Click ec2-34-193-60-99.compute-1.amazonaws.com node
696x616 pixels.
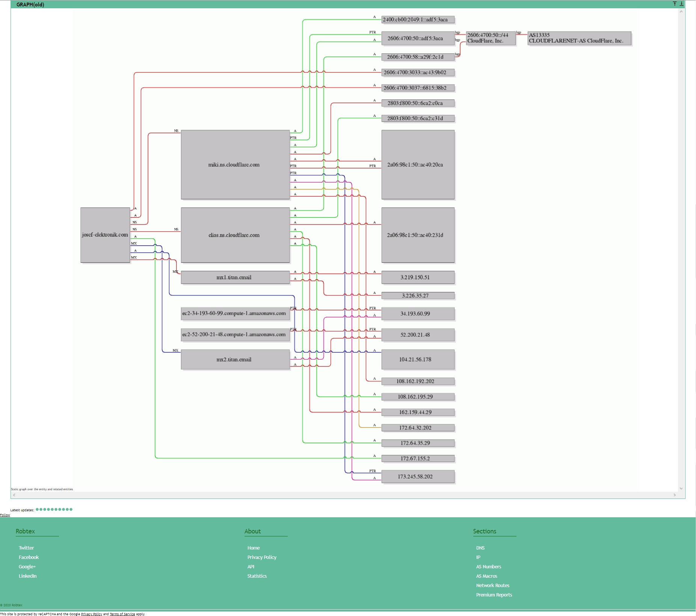(235, 313)
